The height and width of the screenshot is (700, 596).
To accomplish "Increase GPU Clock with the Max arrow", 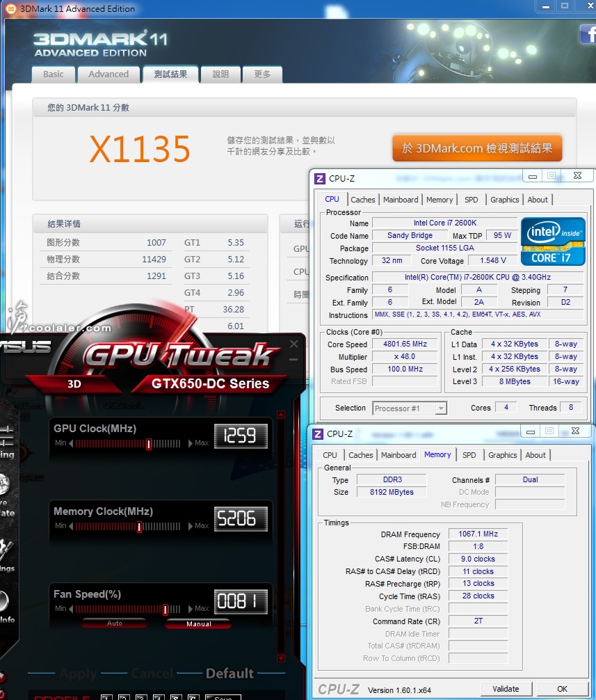I will pos(191,443).
